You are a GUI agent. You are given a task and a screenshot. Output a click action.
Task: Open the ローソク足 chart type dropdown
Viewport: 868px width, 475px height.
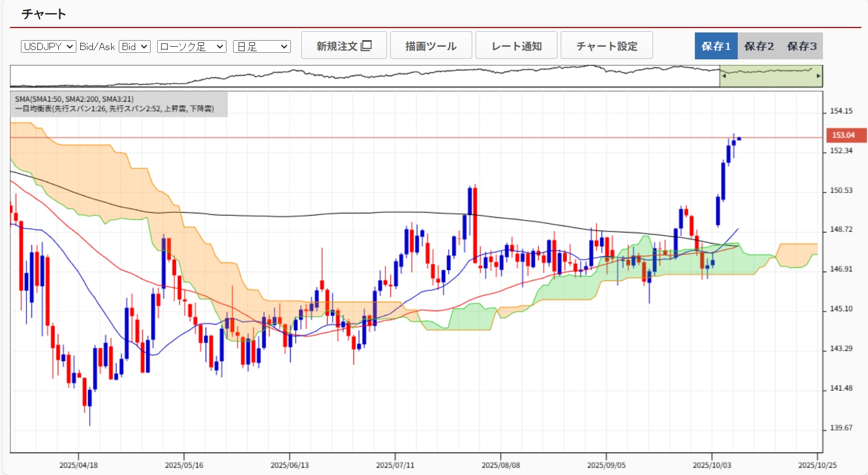click(x=191, y=47)
